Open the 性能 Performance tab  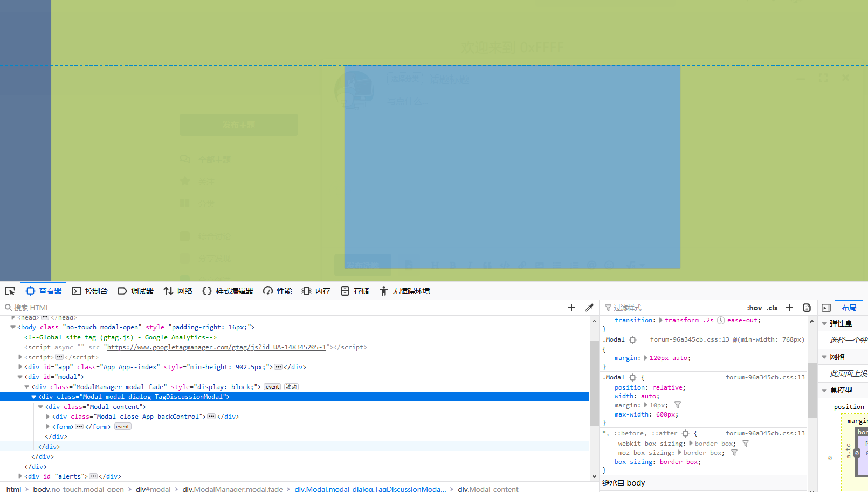278,291
